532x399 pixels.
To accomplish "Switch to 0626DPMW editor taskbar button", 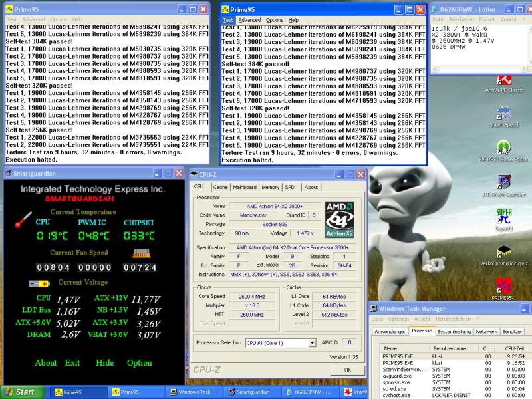I will pos(309,392).
